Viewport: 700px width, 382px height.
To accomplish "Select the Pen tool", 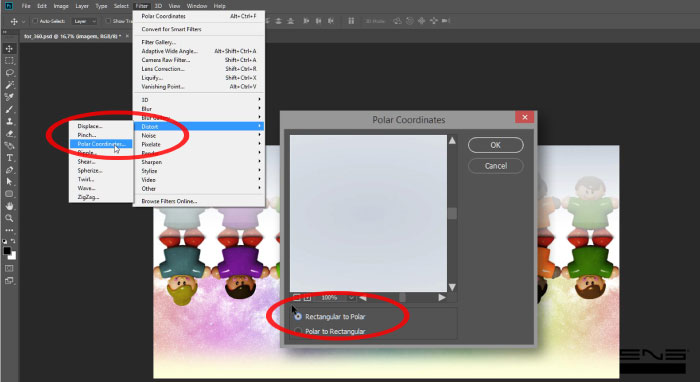I will pyautogui.click(x=9, y=170).
